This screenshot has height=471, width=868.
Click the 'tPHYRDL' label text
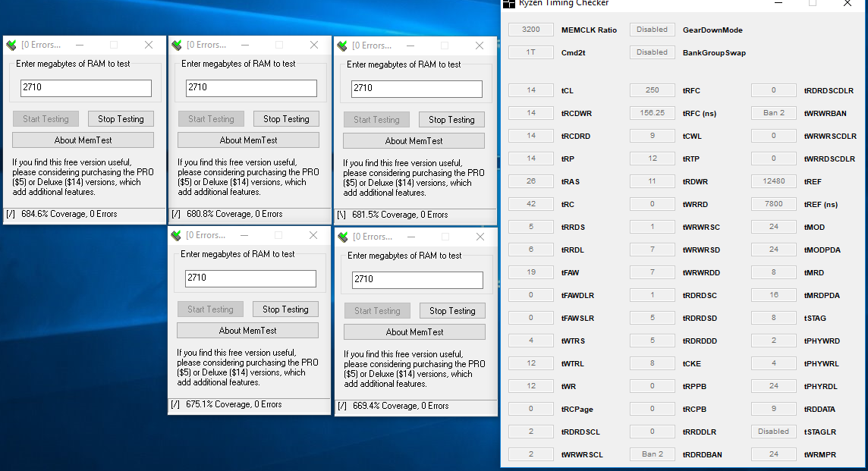click(820, 386)
